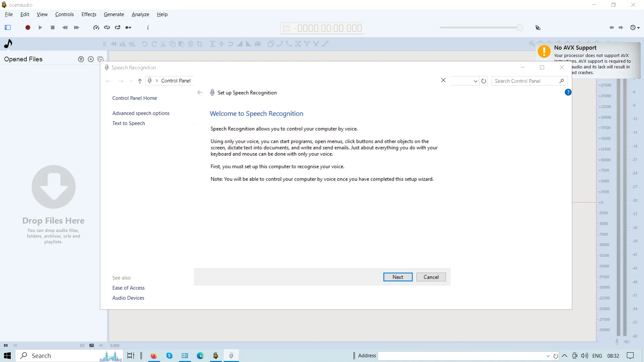Image resolution: width=644 pixels, height=362 pixels.
Task: Click the blue help question mark icon
Action: tap(568, 92)
